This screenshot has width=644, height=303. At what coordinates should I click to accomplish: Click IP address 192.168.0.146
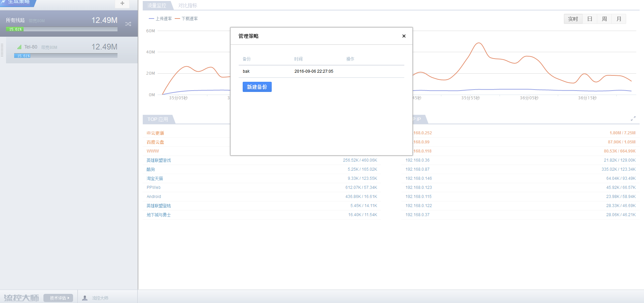click(418, 178)
